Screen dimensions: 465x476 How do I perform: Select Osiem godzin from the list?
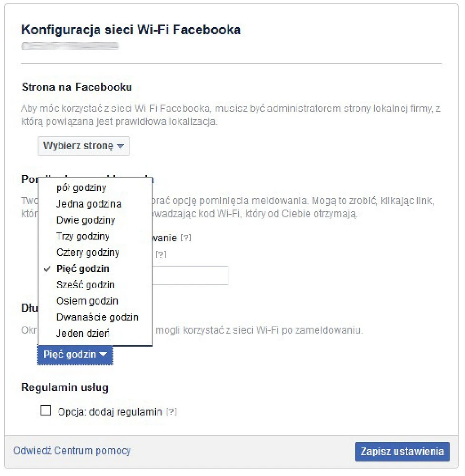click(x=87, y=301)
